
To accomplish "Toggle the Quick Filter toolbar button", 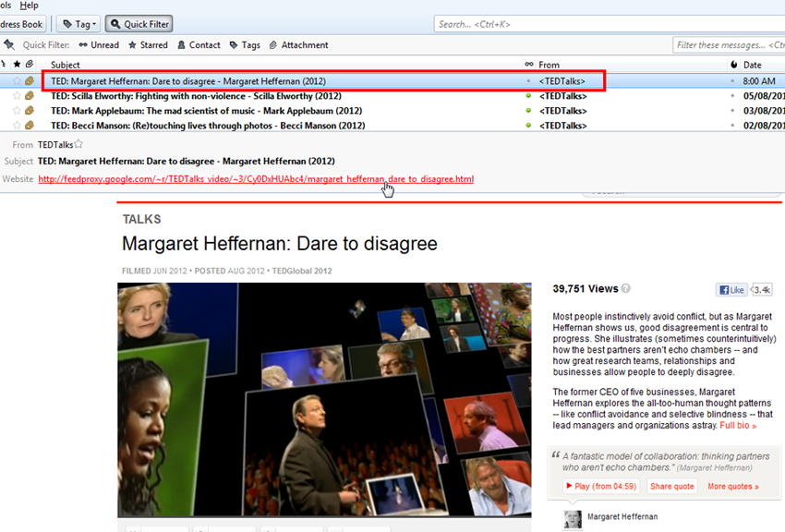I will click(139, 24).
